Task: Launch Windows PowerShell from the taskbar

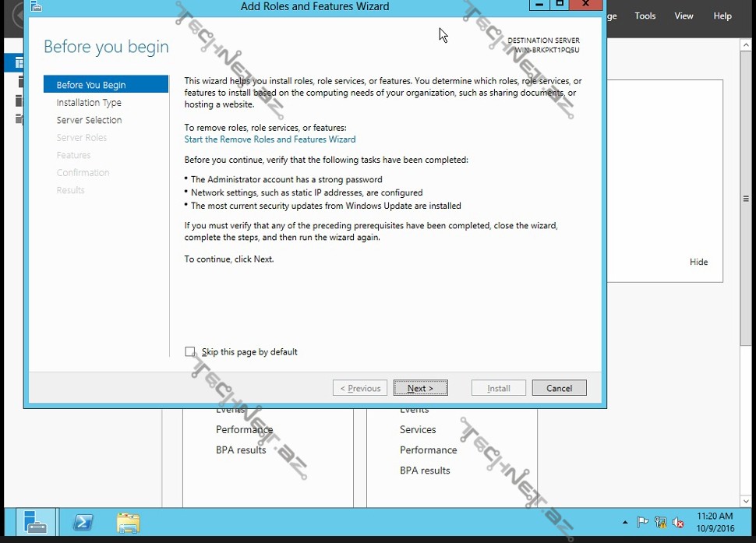Action: (x=83, y=522)
